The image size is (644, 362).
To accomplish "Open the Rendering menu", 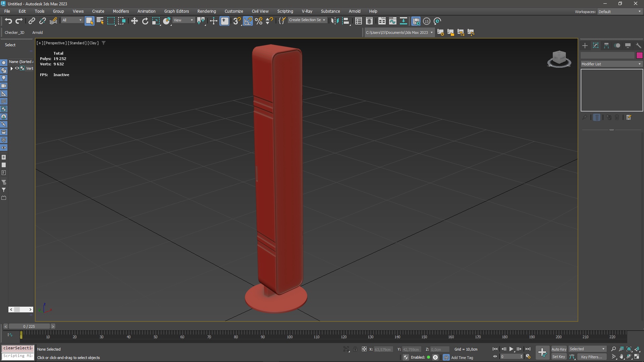I will (206, 11).
